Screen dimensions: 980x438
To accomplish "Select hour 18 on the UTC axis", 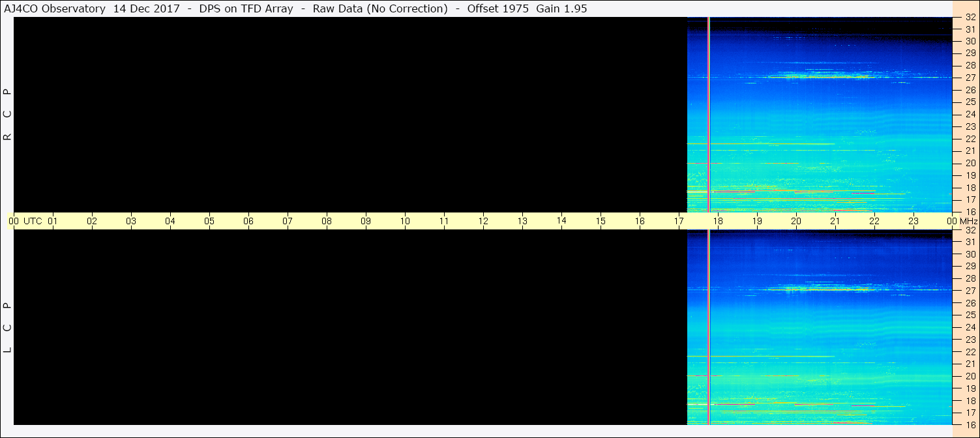I will (718, 221).
